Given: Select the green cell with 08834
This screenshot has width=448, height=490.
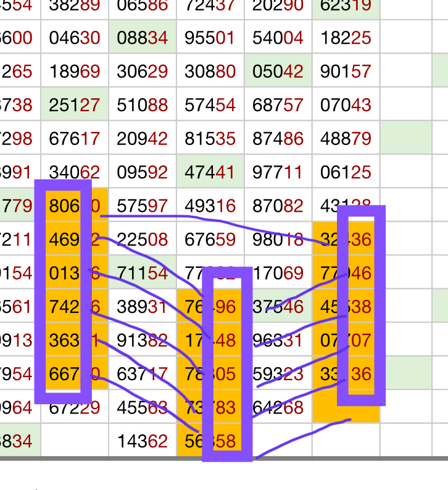Looking at the screenshot, I should pos(143,38).
